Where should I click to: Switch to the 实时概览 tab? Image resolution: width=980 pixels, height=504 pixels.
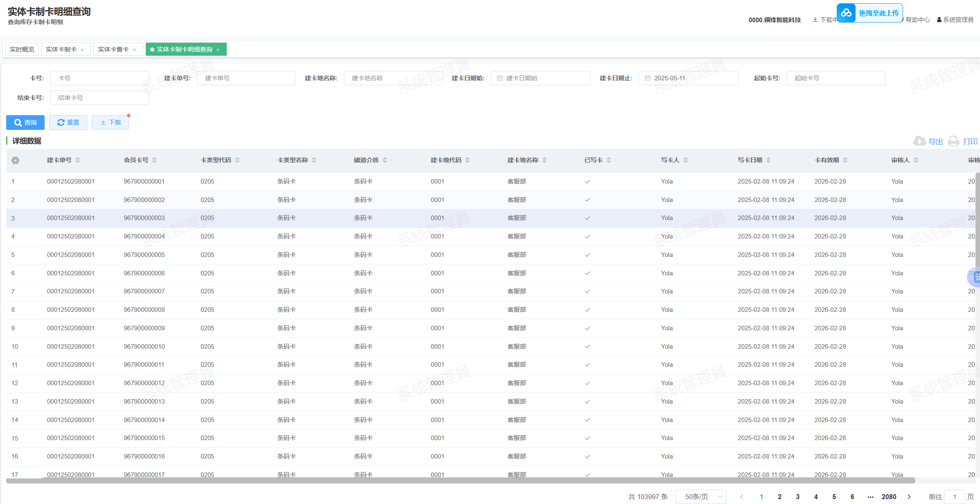tap(22, 49)
